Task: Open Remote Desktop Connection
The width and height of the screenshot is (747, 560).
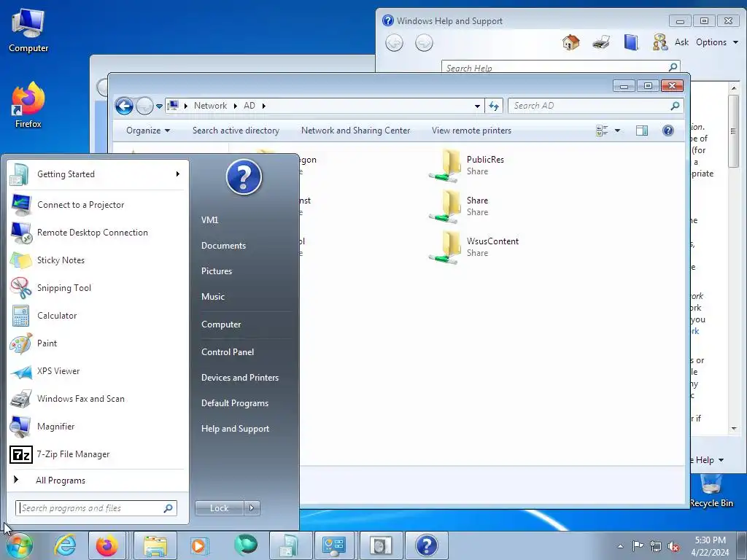Action: tap(98, 233)
